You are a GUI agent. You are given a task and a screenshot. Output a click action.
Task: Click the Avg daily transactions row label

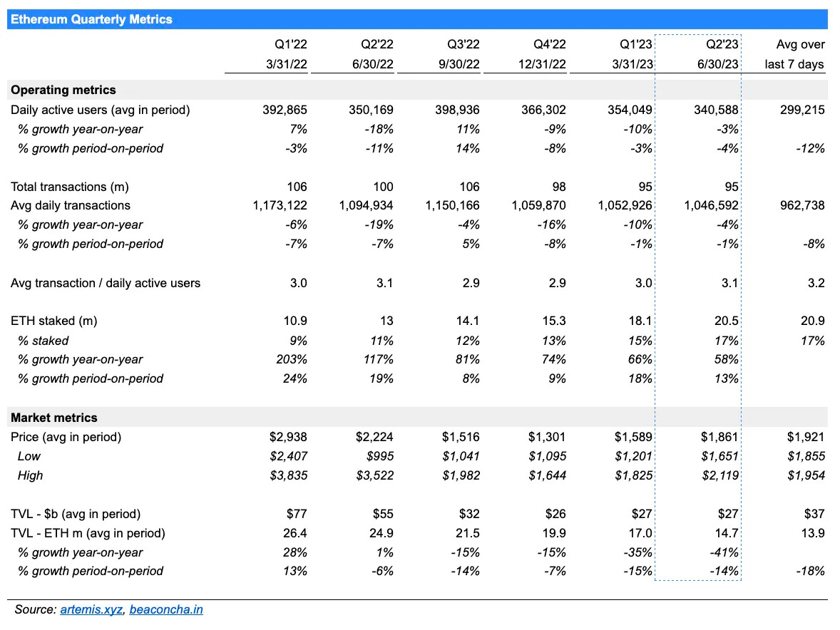coord(70,205)
